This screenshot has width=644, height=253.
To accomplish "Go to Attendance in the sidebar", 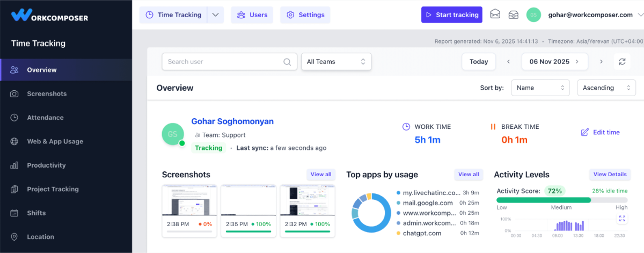I will (x=66, y=118).
